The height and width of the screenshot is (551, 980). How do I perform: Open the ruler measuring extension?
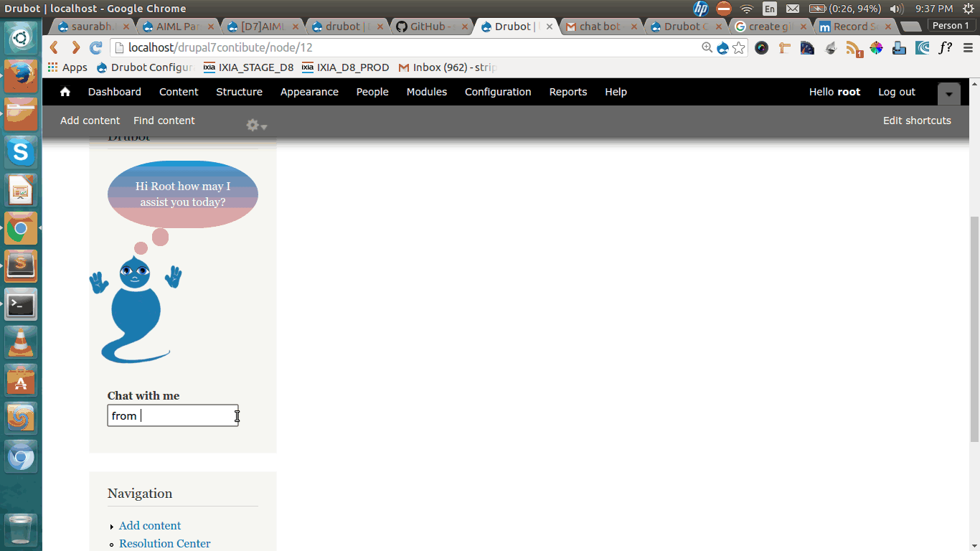pyautogui.click(x=785, y=48)
